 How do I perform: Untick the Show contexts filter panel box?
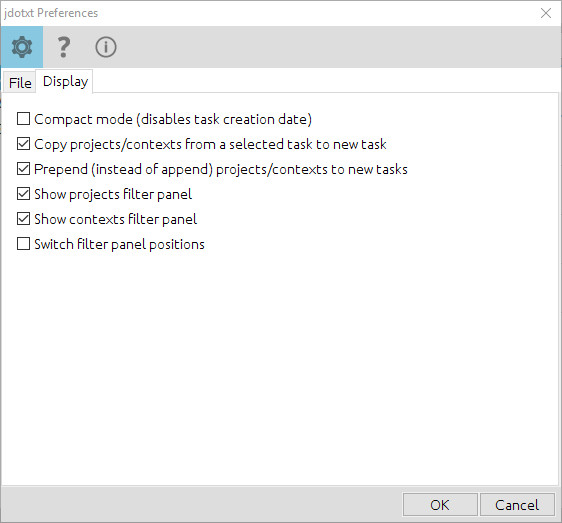click(23, 219)
